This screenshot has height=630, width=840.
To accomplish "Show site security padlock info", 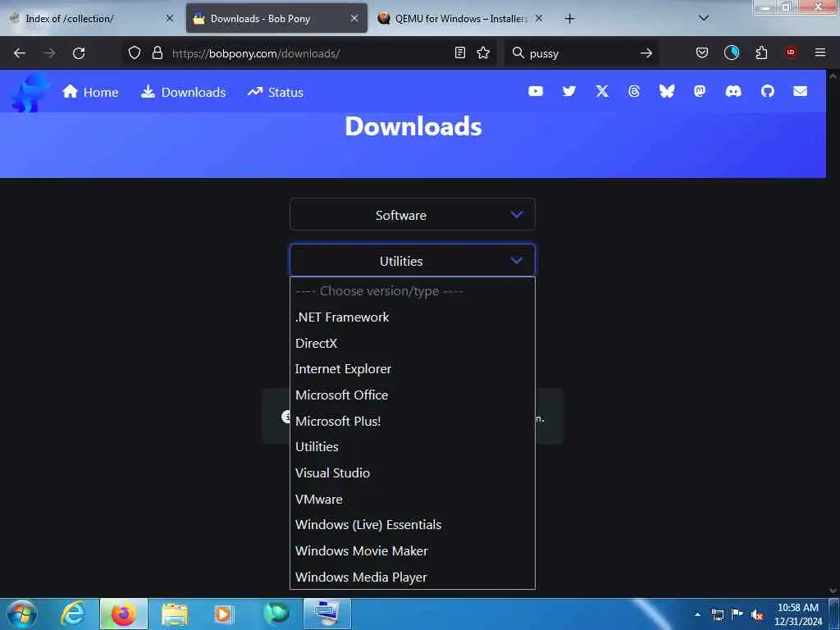I will 157,53.
